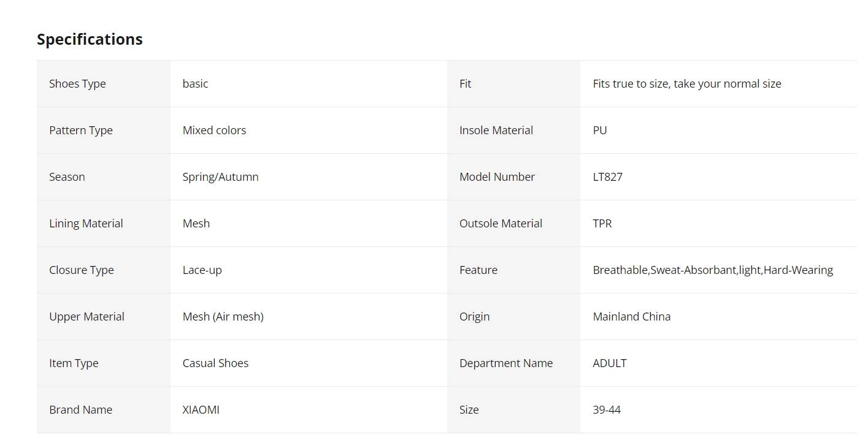Click the 'basic' shoes type value

point(195,84)
